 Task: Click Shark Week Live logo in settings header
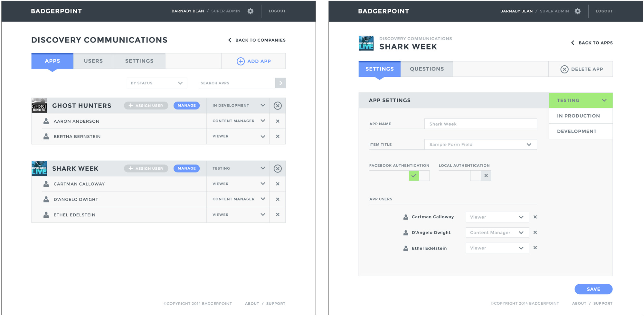pyautogui.click(x=366, y=43)
